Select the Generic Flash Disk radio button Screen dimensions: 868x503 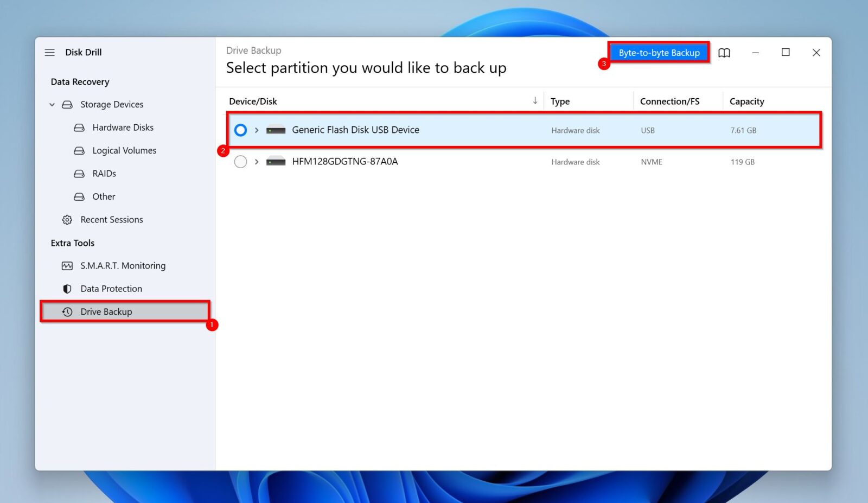pos(240,130)
